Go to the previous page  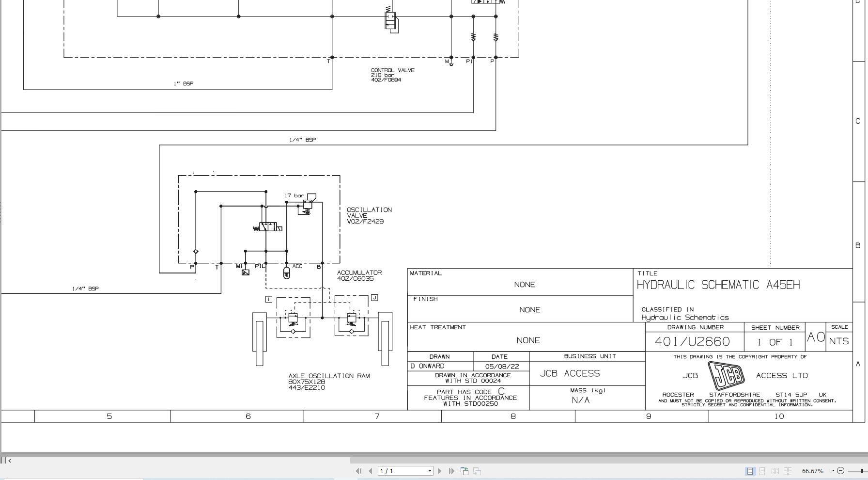tap(371, 471)
